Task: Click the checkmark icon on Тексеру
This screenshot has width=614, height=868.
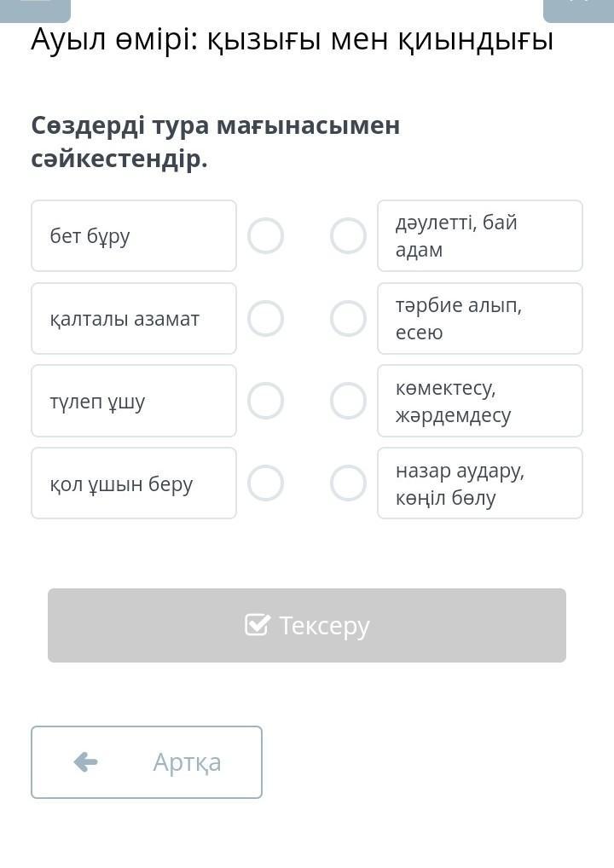Action: 258,625
